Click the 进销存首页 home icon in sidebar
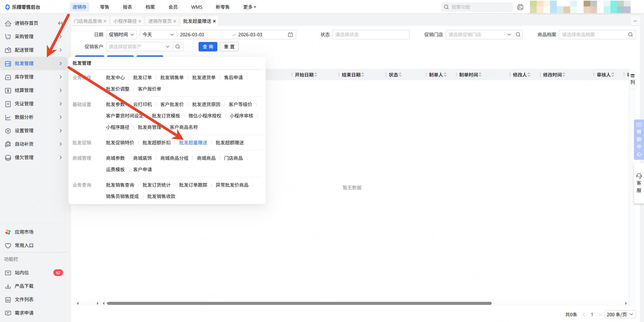Image resolution: width=644 pixels, height=322 pixels. [8, 23]
